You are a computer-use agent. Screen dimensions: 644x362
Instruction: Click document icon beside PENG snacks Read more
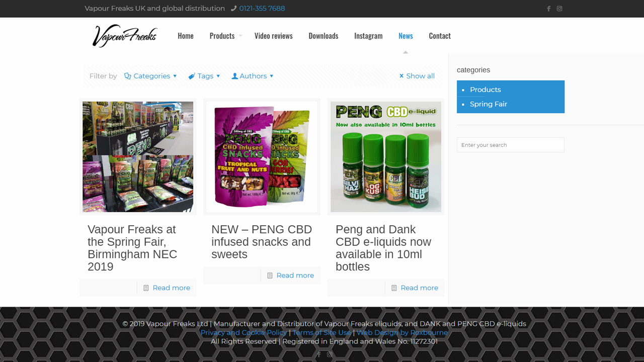click(x=270, y=276)
